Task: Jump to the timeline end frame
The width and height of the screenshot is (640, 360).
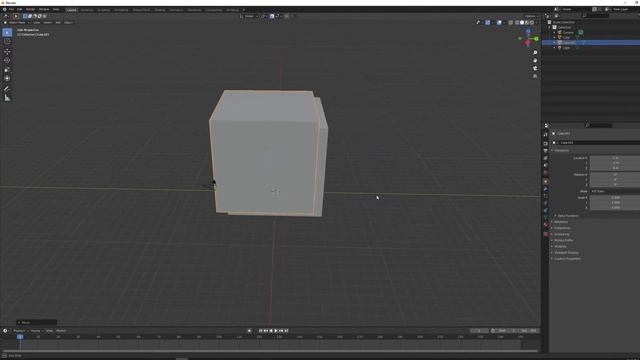Action: pyautogui.click(x=287, y=331)
